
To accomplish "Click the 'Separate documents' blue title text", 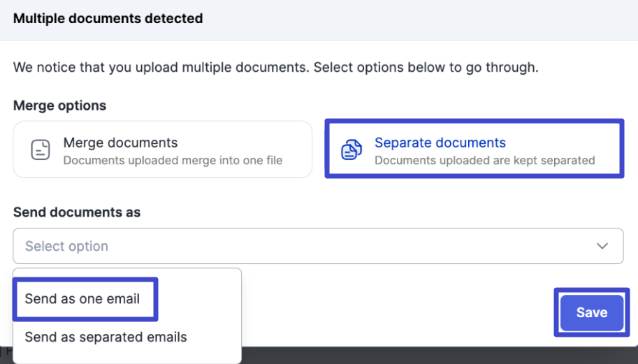I will point(440,143).
